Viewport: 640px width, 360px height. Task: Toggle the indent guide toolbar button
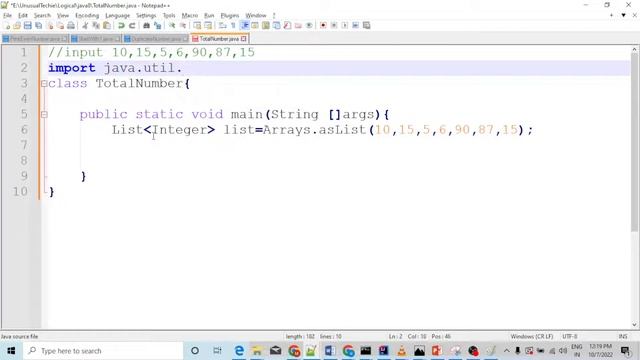coord(244,25)
